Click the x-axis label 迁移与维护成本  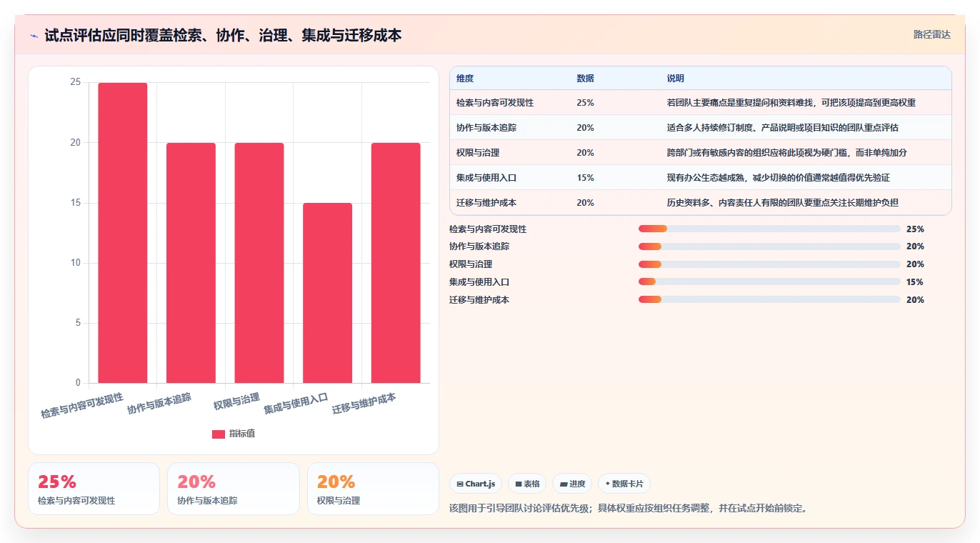pos(364,403)
